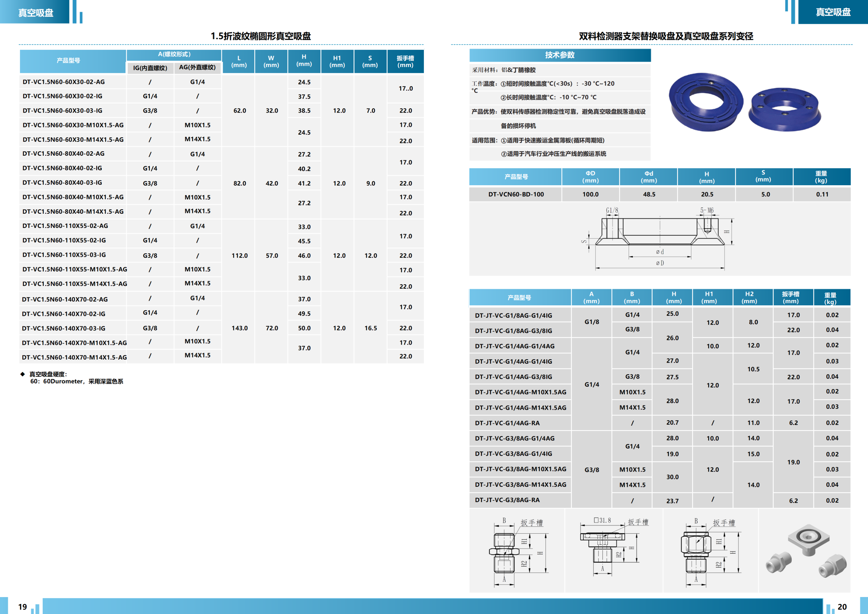Click row DT-VC1.5N60-140X70-M14X1.5-AG
Image resolution: width=868 pixels, height=614 pixels.
221,357
